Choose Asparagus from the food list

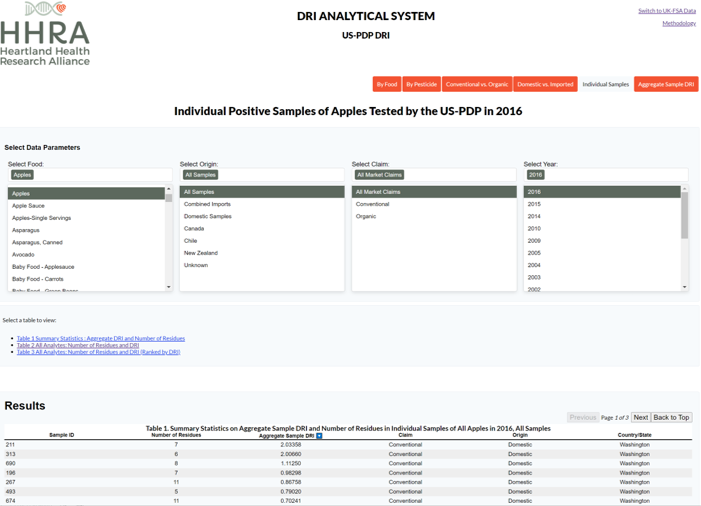coord(86,230)
